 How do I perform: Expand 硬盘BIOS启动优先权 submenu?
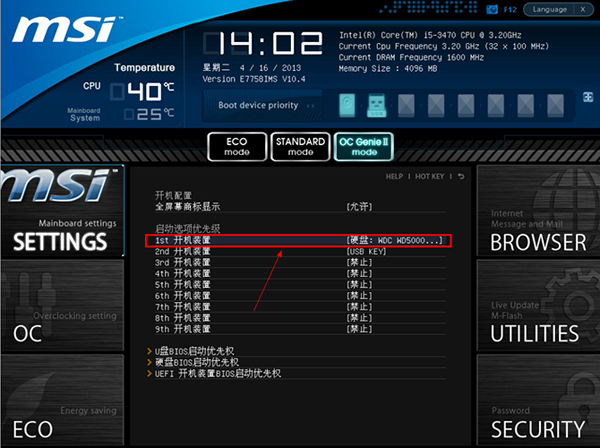[197, 362]
